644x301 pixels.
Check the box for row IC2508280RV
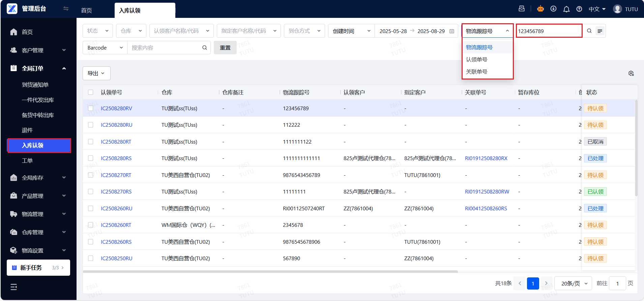(x=91, y=108)
